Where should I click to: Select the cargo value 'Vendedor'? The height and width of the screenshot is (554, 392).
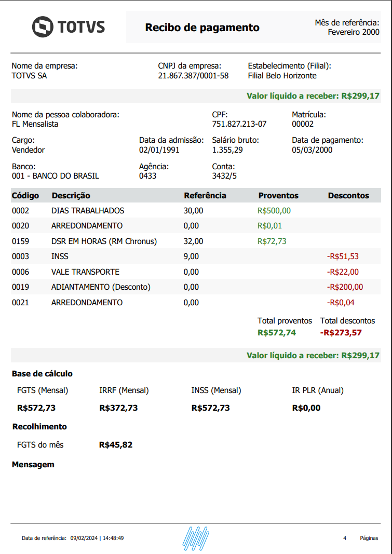28,150
